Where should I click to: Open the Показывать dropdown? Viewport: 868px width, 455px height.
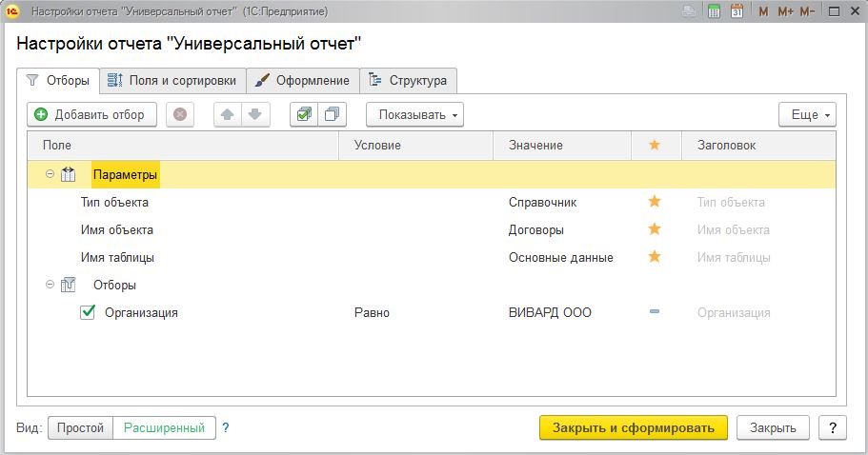click(414, 114)
